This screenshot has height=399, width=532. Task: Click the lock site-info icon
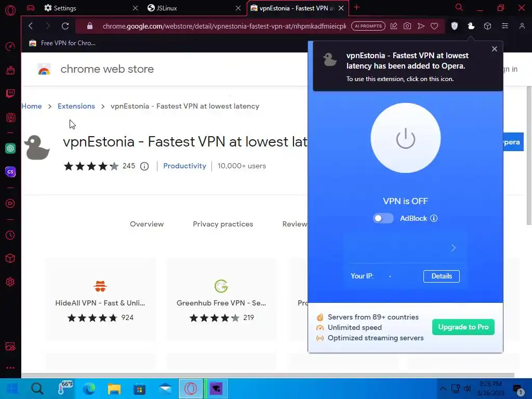click(x=89, y=26)
